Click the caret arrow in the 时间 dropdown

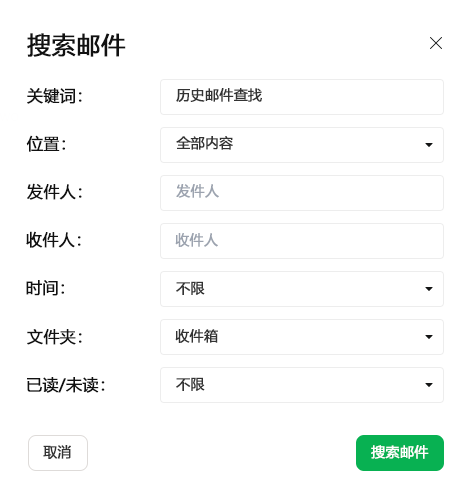pyautogui.click(x=429, y=289)
